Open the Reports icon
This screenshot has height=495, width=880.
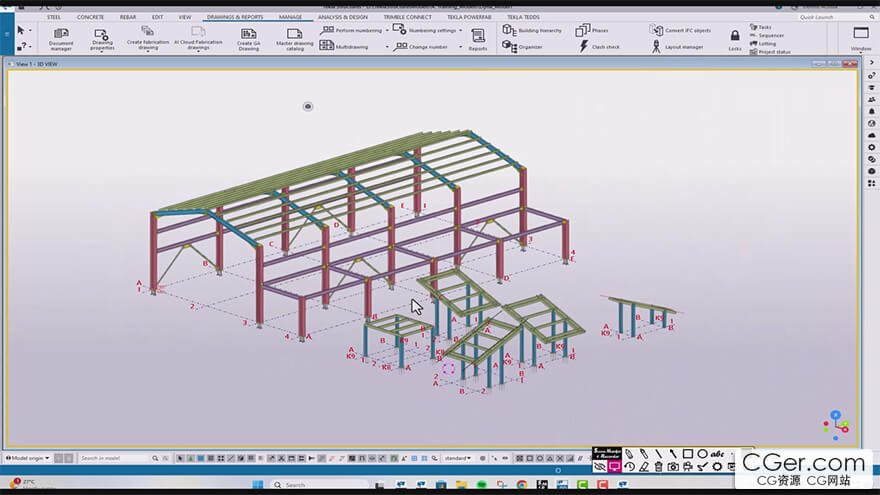(x=478, y=37)
